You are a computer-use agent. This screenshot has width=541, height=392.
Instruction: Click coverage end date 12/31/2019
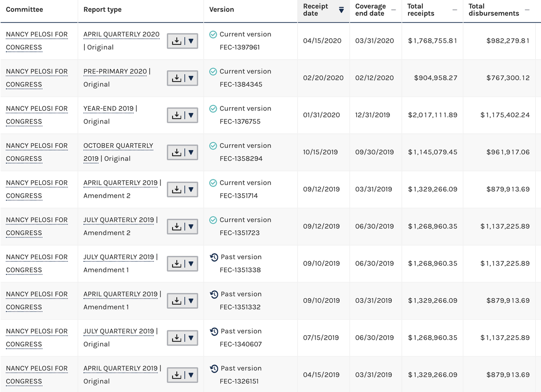(373, 115)
